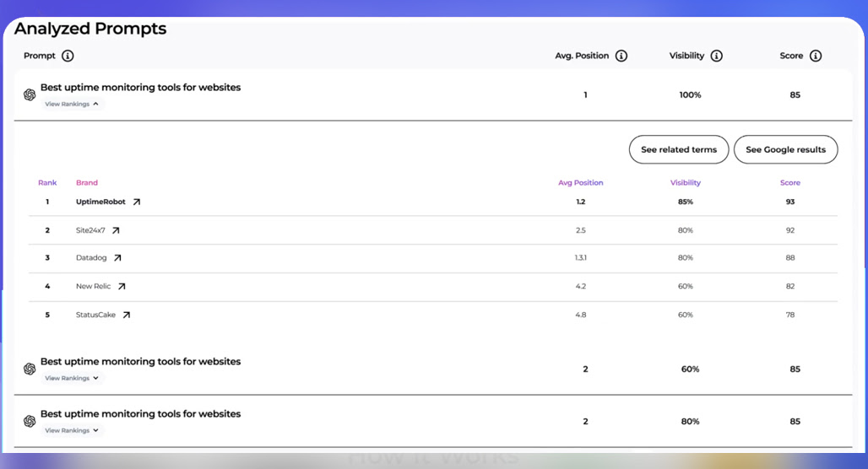Open the UptimeRobot external link arrow
Image resolution: width=868 pixels, height=469 pixels.
pos(137,202)
